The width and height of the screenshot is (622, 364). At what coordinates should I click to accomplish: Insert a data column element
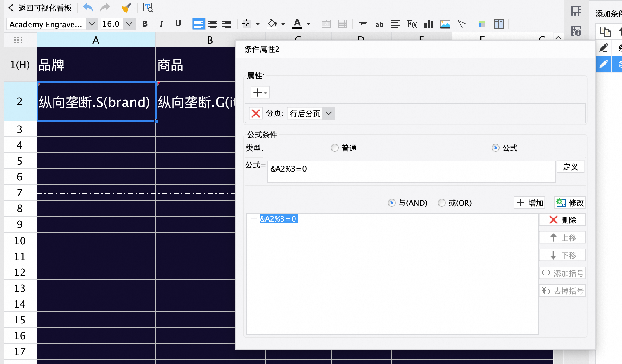pyautogui.click(x=363, y=24)
